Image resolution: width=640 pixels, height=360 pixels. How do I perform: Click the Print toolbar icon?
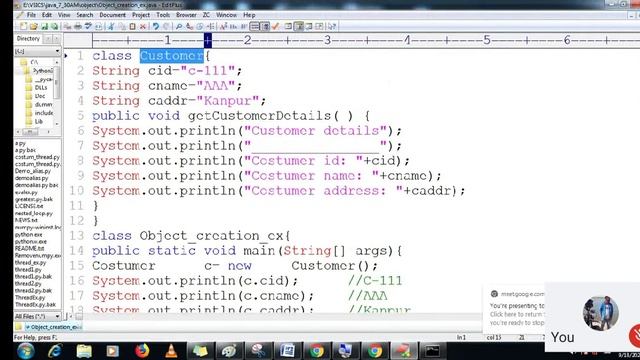coord(78,27)
